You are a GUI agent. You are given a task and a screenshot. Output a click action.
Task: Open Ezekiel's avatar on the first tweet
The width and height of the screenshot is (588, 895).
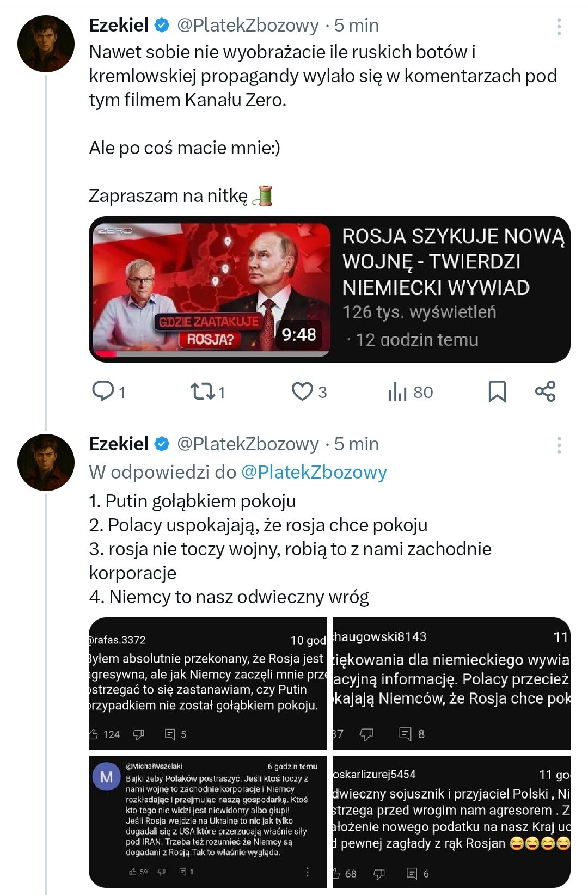[x=46, y=44]
